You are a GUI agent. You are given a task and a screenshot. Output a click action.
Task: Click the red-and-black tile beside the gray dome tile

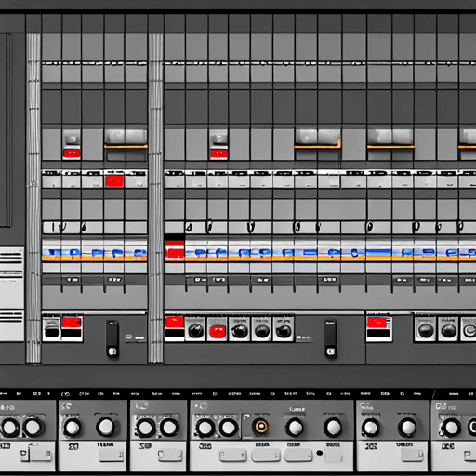coord(72,328)
